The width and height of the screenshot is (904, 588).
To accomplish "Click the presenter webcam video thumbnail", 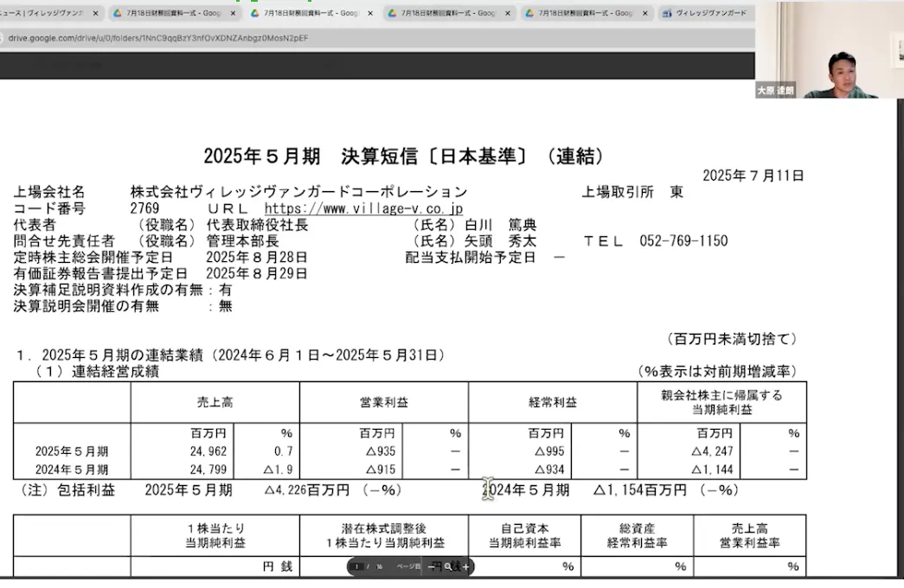I will click(x=829, y=49).
